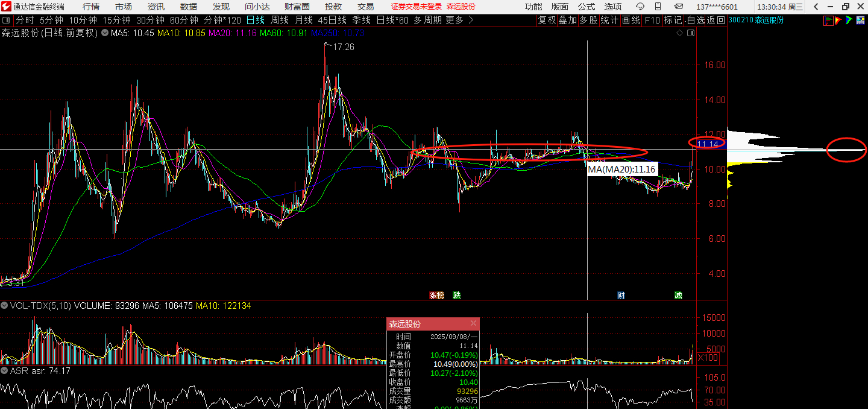The height and width of the screenshot is (409, 868).
Task: Switch to 周线 weekly period
Action: [280, 21]
